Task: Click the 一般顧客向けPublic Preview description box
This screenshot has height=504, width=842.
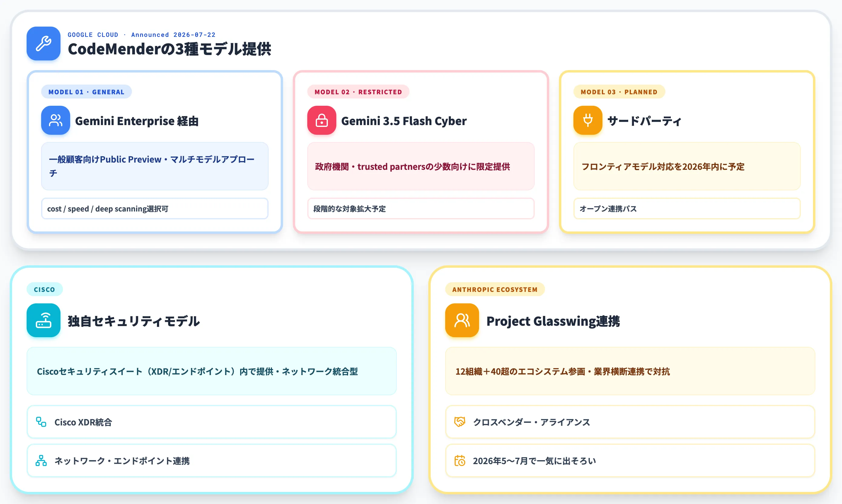Action: pos(155,166)
